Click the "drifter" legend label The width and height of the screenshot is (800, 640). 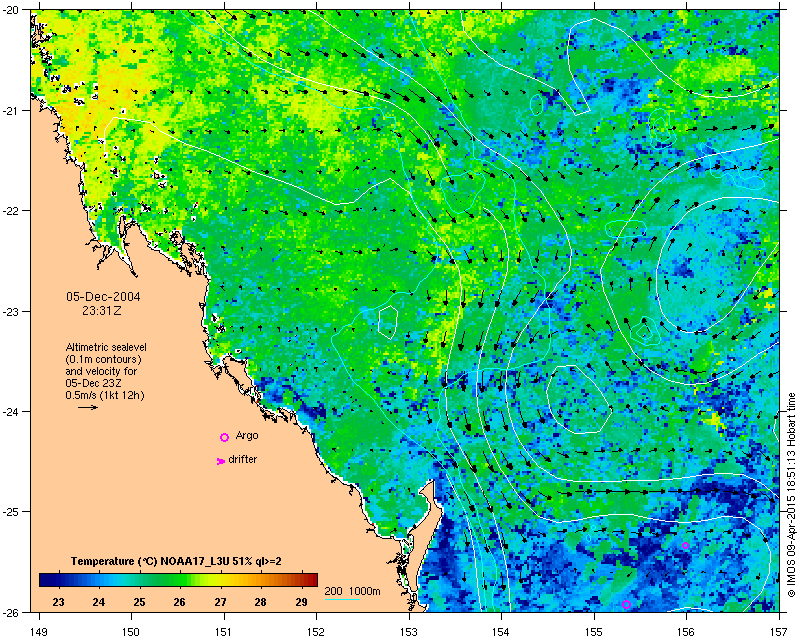tap(243, 459)
